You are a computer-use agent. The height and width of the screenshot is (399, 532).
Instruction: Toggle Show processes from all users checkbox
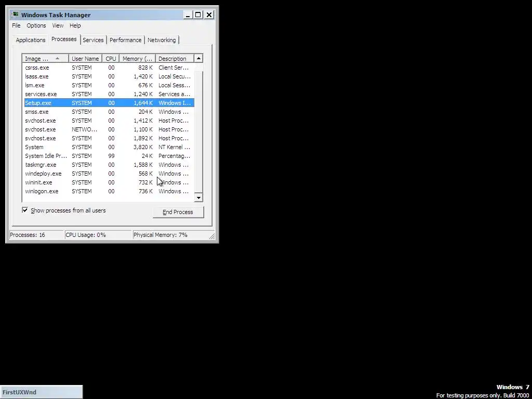[25, 210]
